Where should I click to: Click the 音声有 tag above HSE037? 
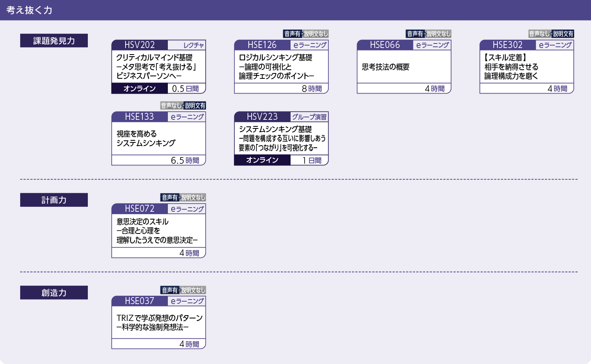point(170,290)
